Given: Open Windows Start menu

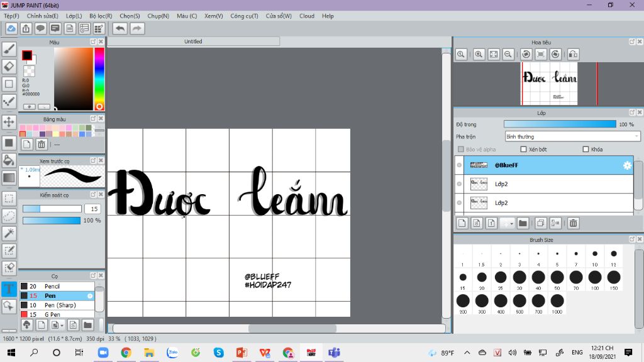Looking at the screenshot, I should tap(11, 353).
